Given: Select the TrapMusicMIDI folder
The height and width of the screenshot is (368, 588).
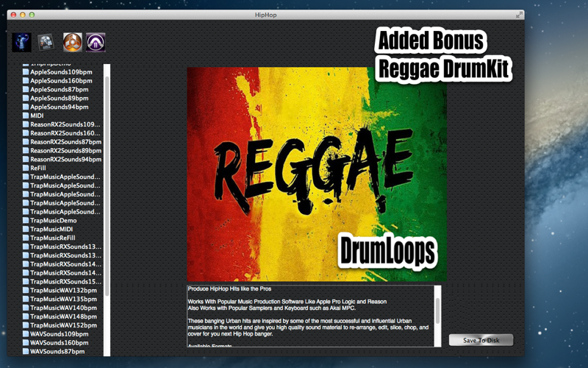Looking at the screenshot, I should (48, 229).
